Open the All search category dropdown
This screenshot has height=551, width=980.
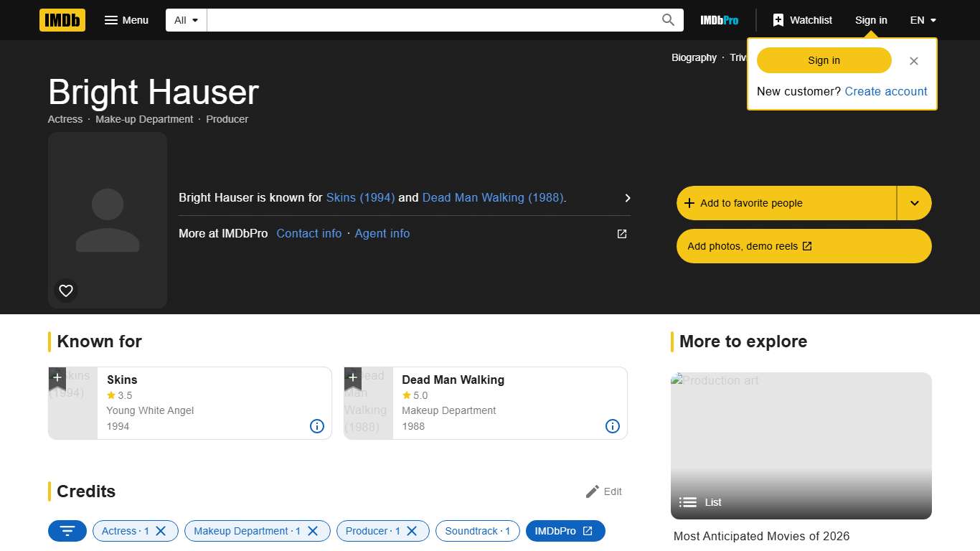click(185, 20)
